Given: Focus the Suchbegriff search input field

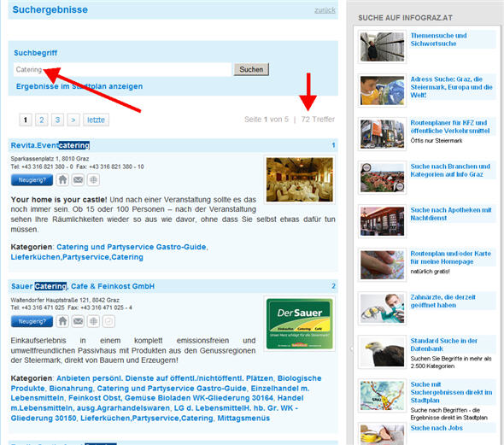Looking at the screenshot, I should (x=122, y=69).
